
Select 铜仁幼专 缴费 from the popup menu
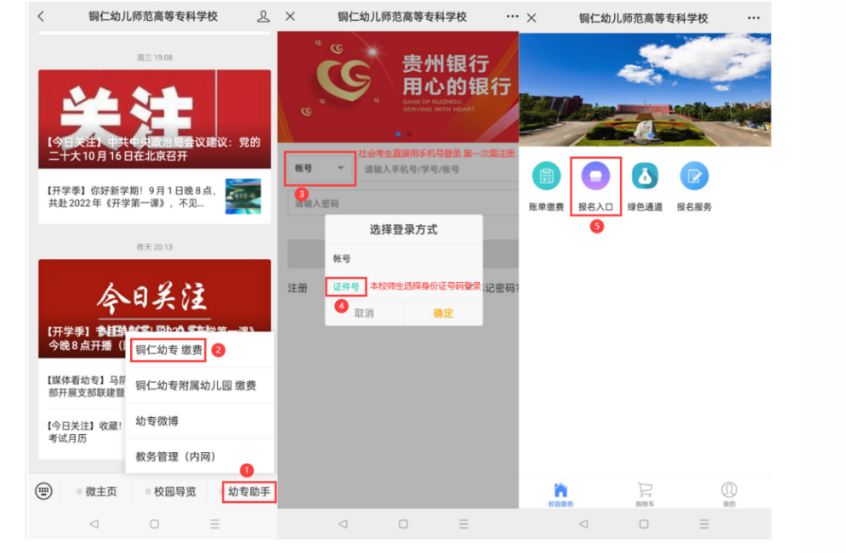click(169, 350)
